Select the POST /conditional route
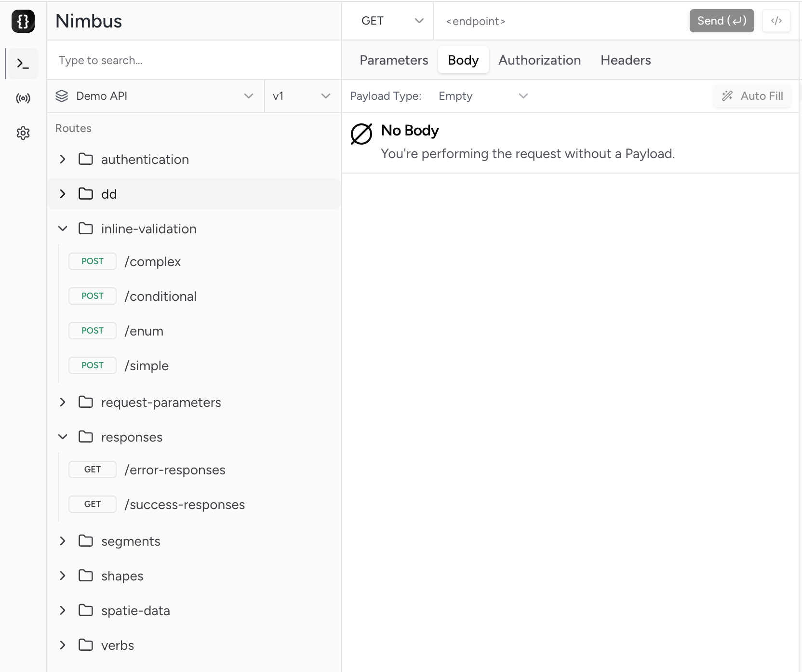Screen dimensions: 802x672 click(x=160, y=296)
